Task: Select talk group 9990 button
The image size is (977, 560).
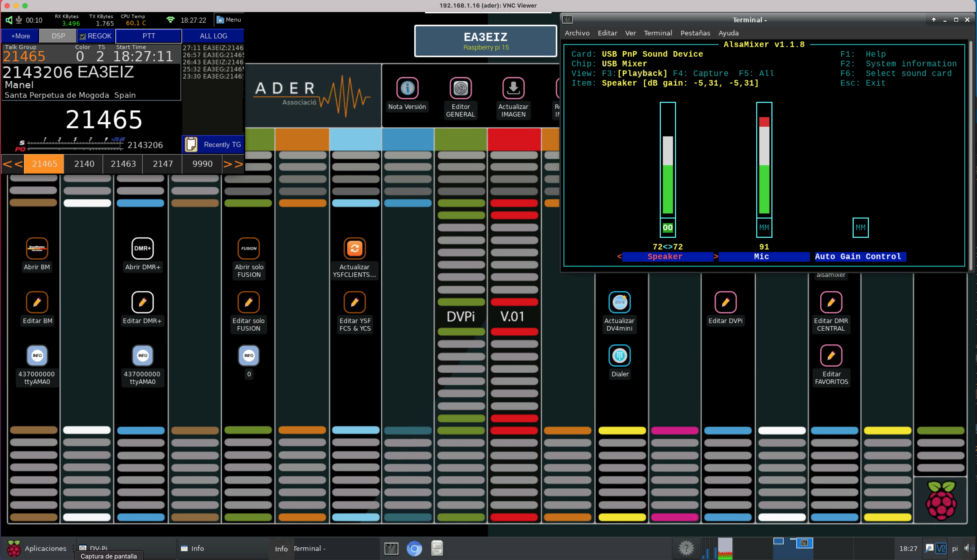Action: pyautogui.click(x=202, y=164)
